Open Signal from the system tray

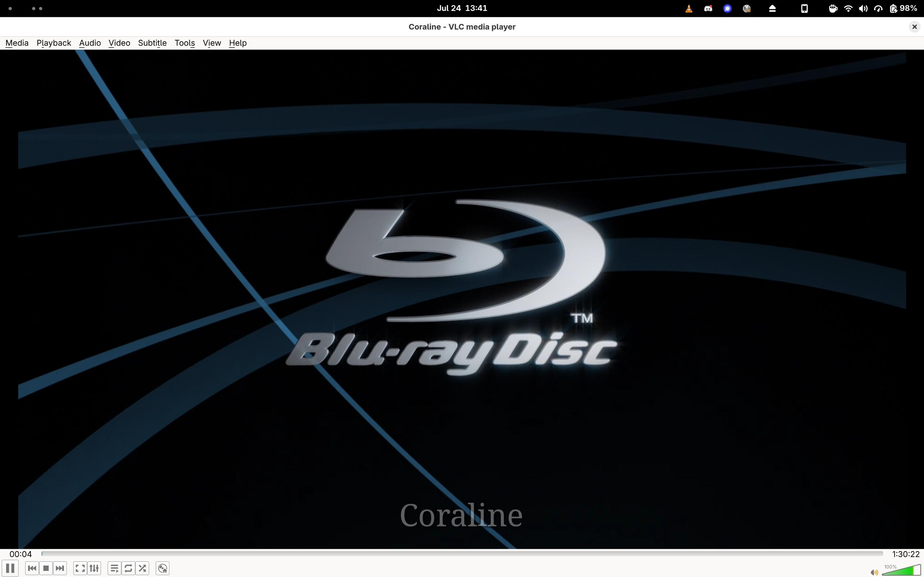click(x=727, y=8)
